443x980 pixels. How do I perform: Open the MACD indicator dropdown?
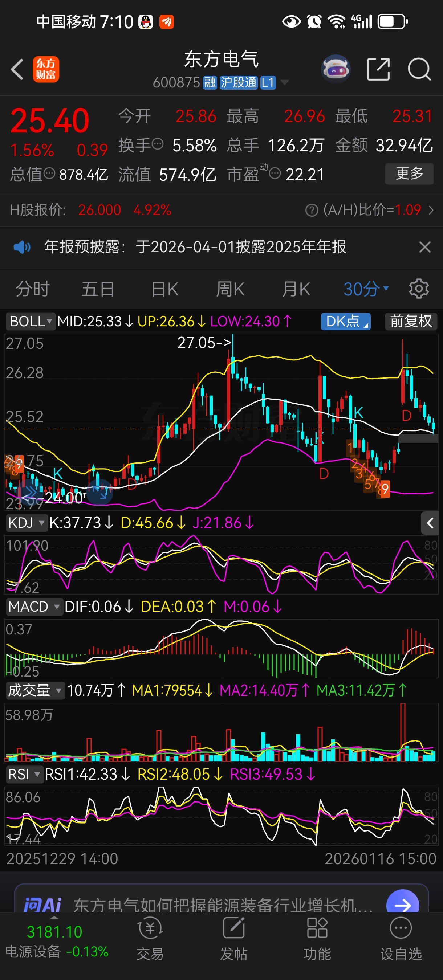point(34,607)
